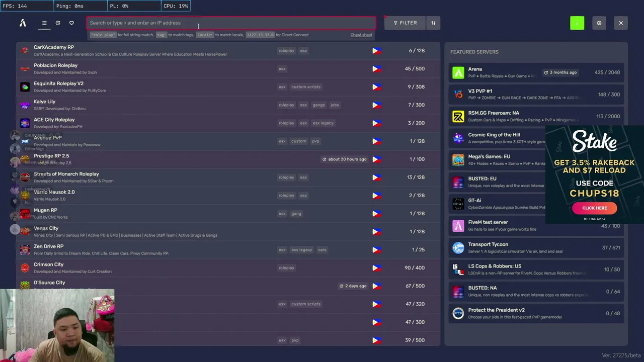Viewport: 644px width, 362px height.
Task: Open featured FiveM test server
Action: click(x=536, y=226)
